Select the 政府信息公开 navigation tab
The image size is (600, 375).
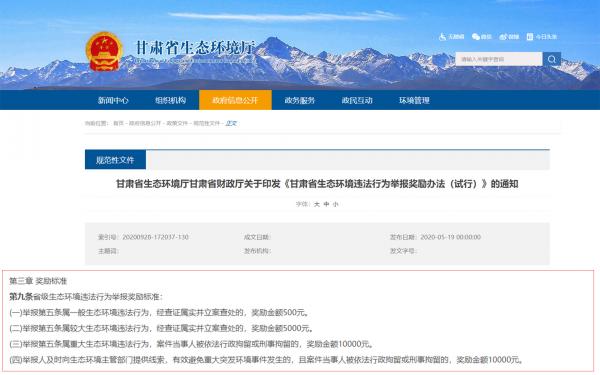235,100
